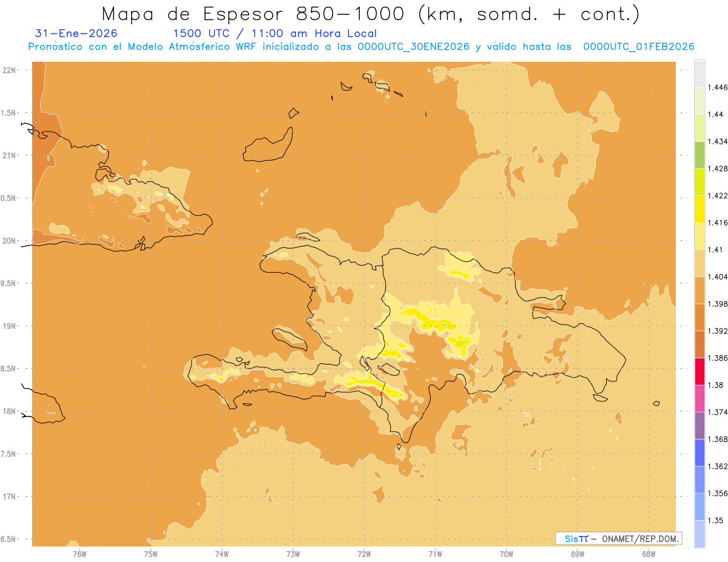Select legend value 1.386
The width and height of the screenshot is (728, 562).
tap(717, 358)
